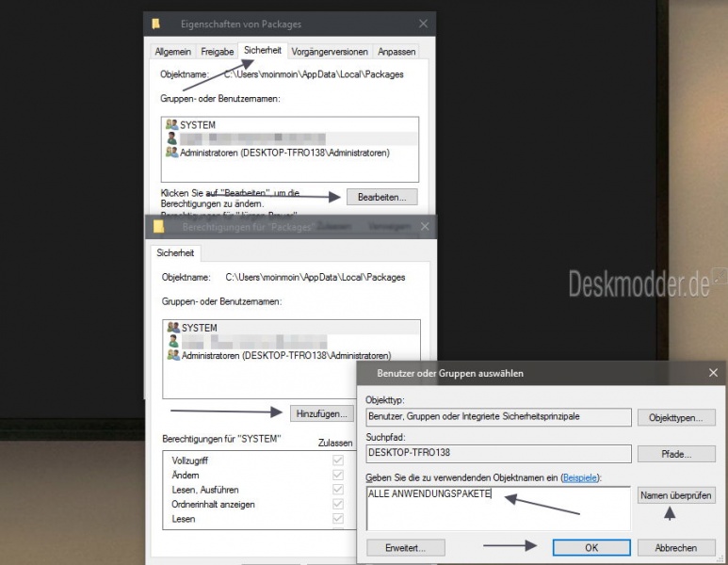This screenshot has width=728, height=565.
Task: Click the object names input field
Action: click(x=498, y=508)
